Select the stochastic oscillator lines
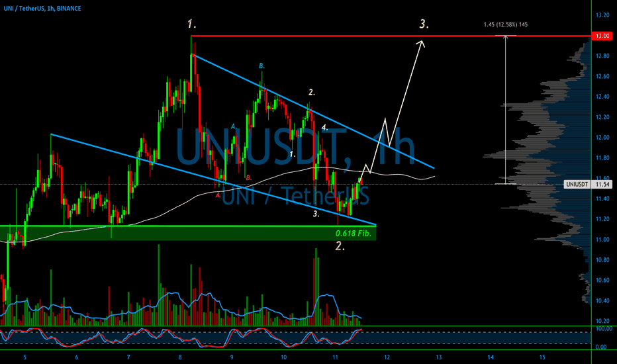This screenshot has width=617, height=364. (181, 338)
